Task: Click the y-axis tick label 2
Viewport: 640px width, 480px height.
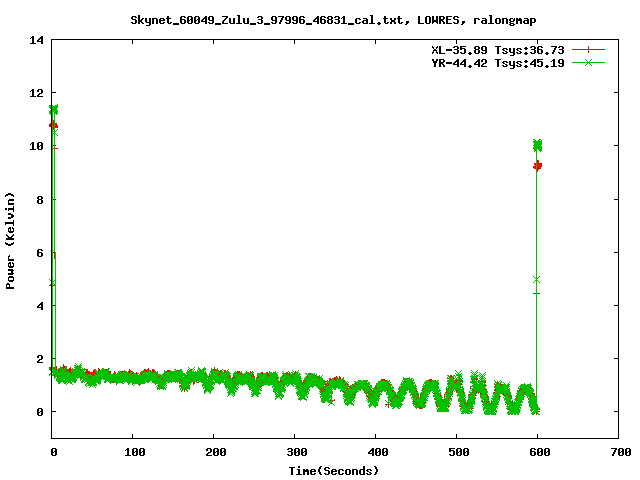Action: pos(40,359)
